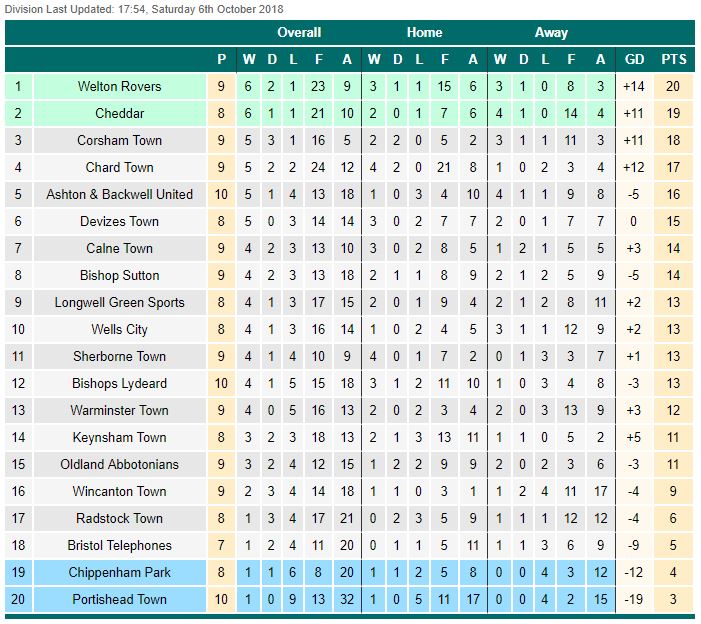Click Wells City team name
The height and width of the screenshot is (624, 701).
click(x=119, y=329)
